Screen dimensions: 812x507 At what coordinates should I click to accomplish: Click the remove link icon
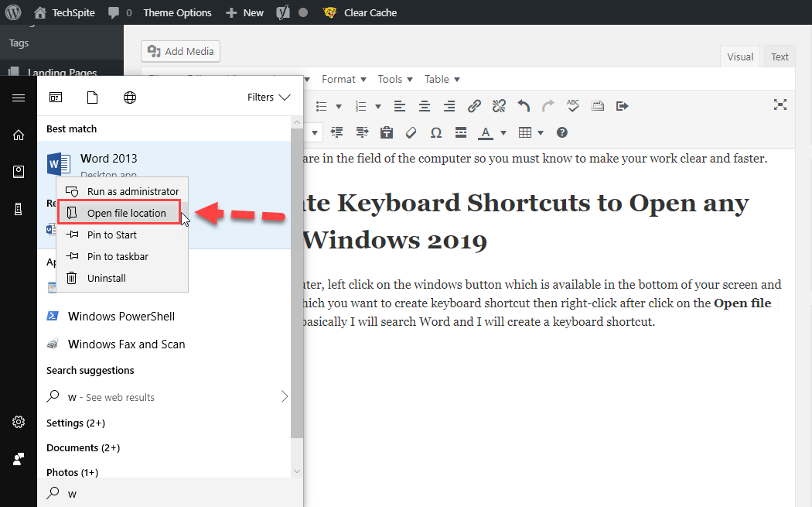(x=499, y=106)
